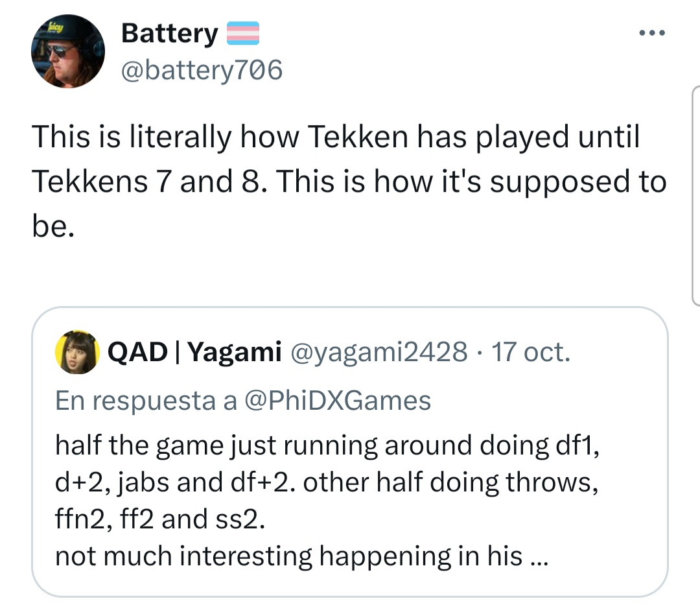The width and height of the screenshot is (700, 603).
Task: Click the flag emoji beside Battery
Action: (x=242, y=33)
